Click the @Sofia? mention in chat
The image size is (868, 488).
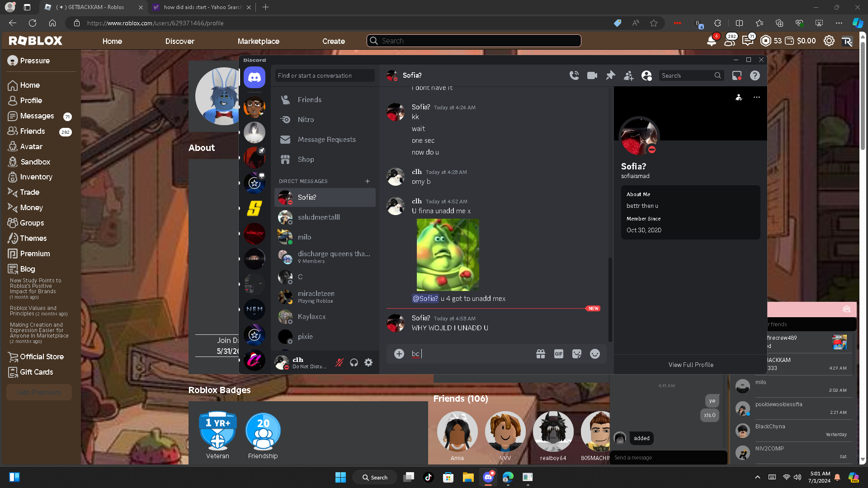pos(425,299)
